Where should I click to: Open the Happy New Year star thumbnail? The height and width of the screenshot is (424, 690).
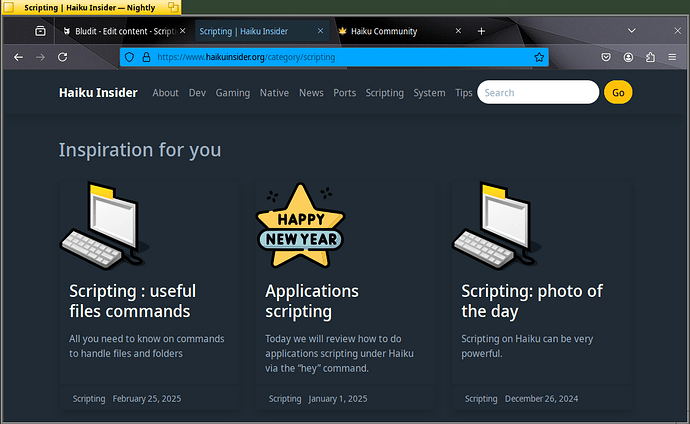pos(301,225)
